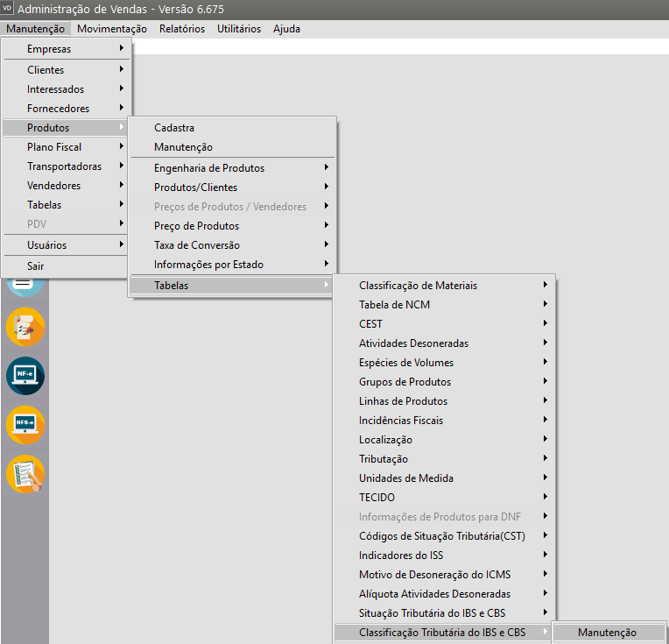
Task: Click the VD application icon in title bar
Action: point(8,9)
